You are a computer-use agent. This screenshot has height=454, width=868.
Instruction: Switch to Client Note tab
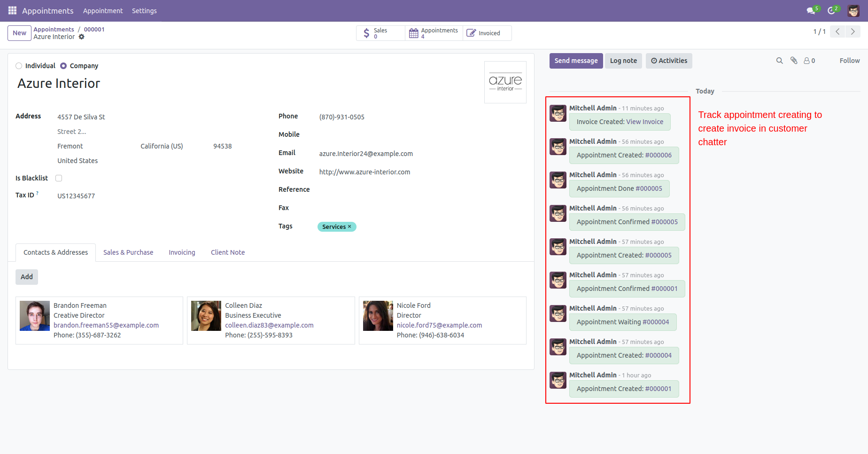(x=228, y=252)
